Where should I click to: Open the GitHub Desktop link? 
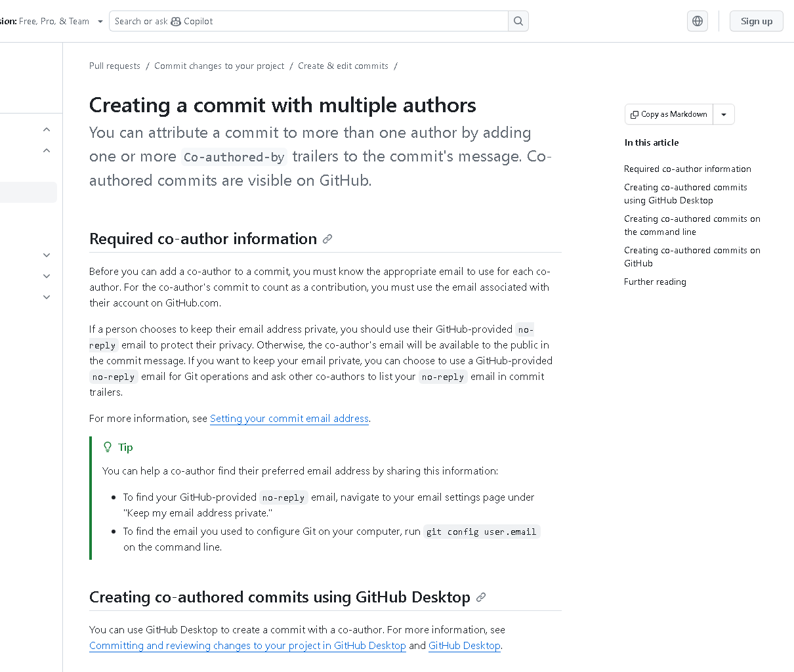click(464, 645)
